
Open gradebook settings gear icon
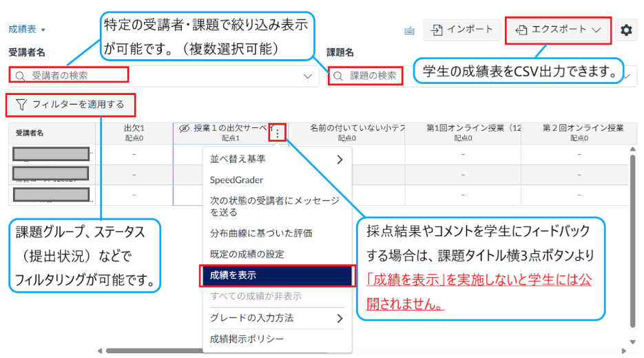click(625, 30)
